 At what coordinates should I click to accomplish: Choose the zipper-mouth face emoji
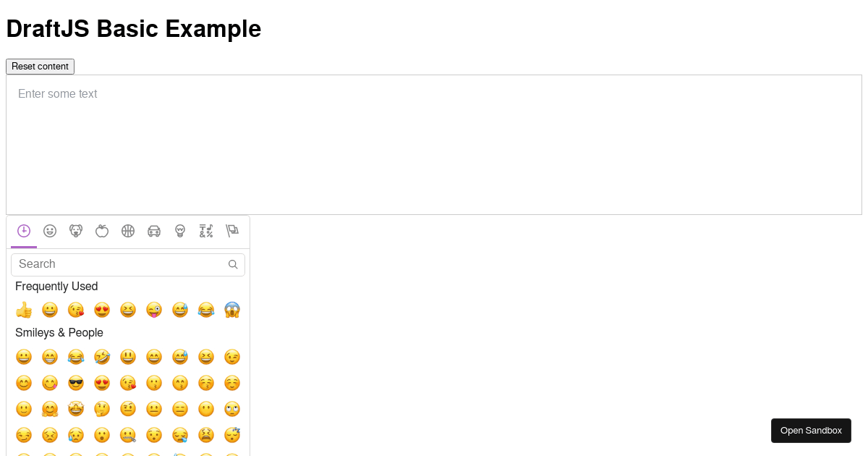128,435
